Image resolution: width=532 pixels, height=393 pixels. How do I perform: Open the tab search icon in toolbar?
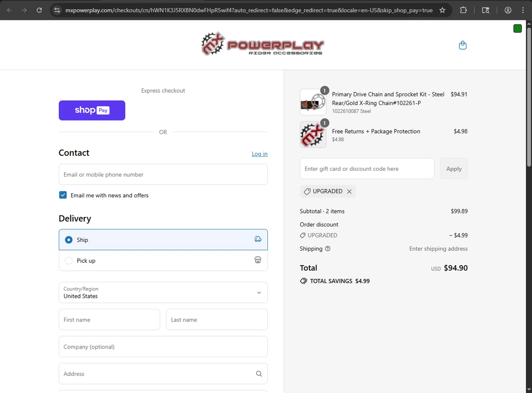[x=486, y=10]
